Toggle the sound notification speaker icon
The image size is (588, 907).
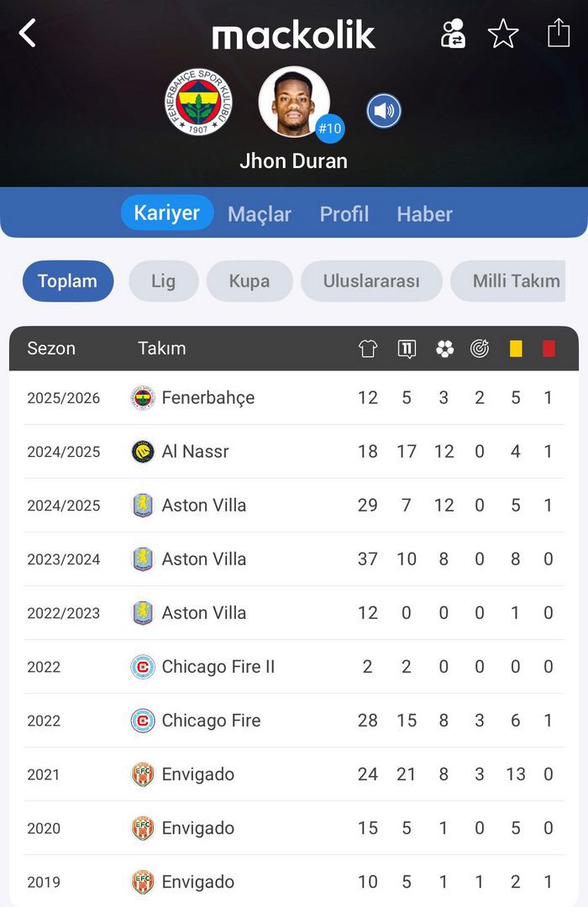(384, 111)
